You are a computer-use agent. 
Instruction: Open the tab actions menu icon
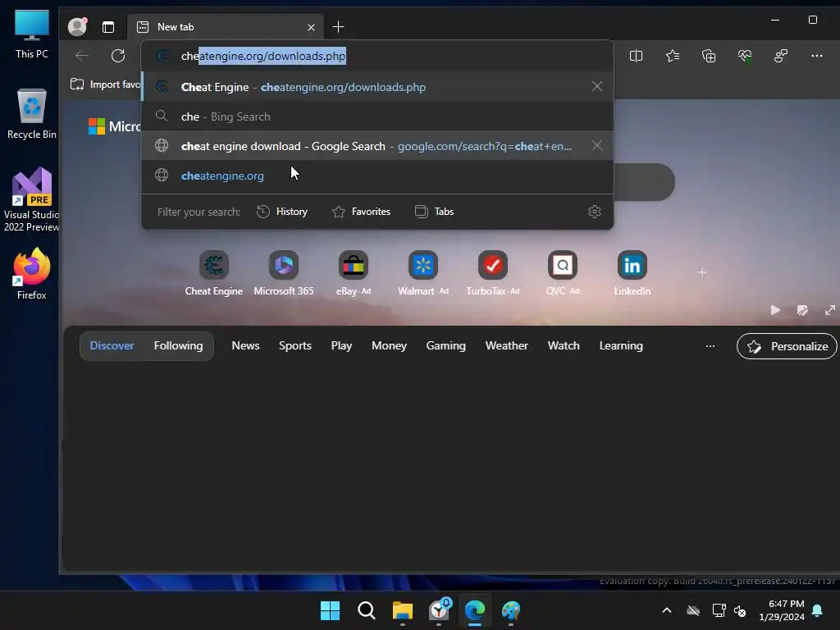click(x=108, y=27)
